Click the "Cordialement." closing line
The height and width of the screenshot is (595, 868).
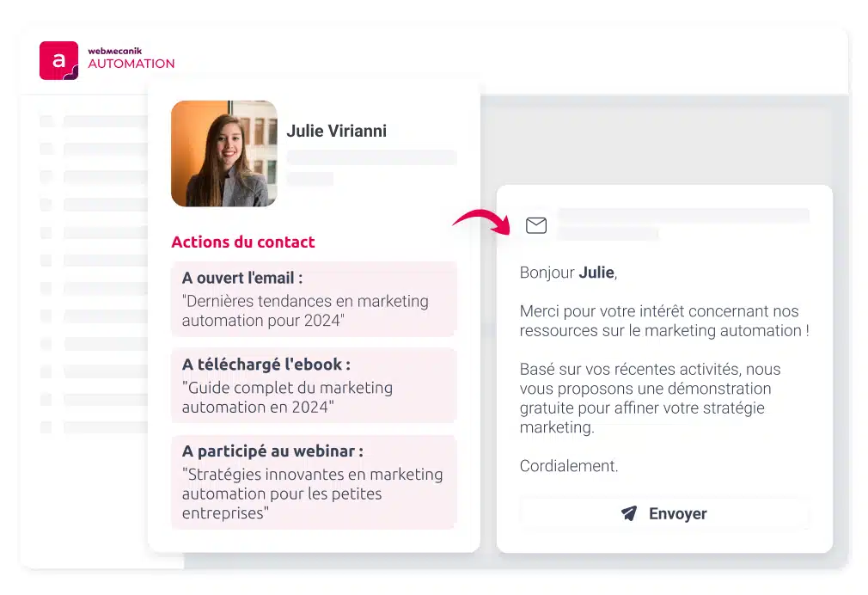pos(569,466)
